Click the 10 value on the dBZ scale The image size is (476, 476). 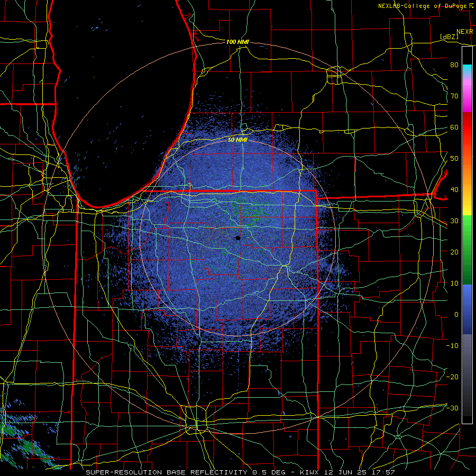click(454, 283)
